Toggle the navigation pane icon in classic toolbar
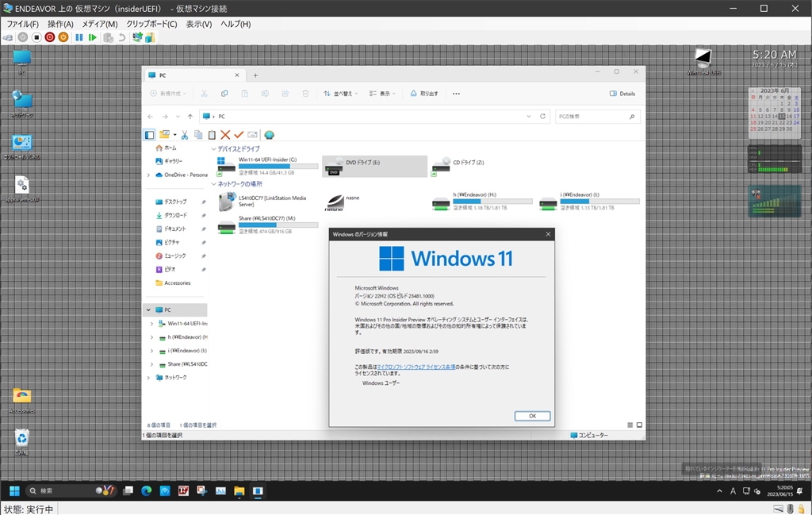Screen dimensions: 812x515 pyautogui.click(x=150, y=135)
